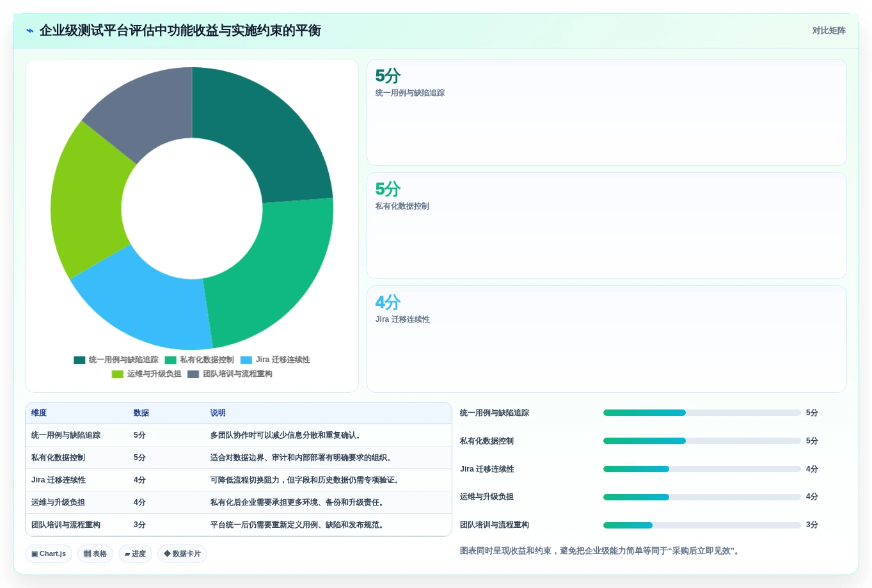The width and height of the screenshot is (872, 588).
Task: Click table cell 团队培训与流程重构
Action: [x=66, y=525]
